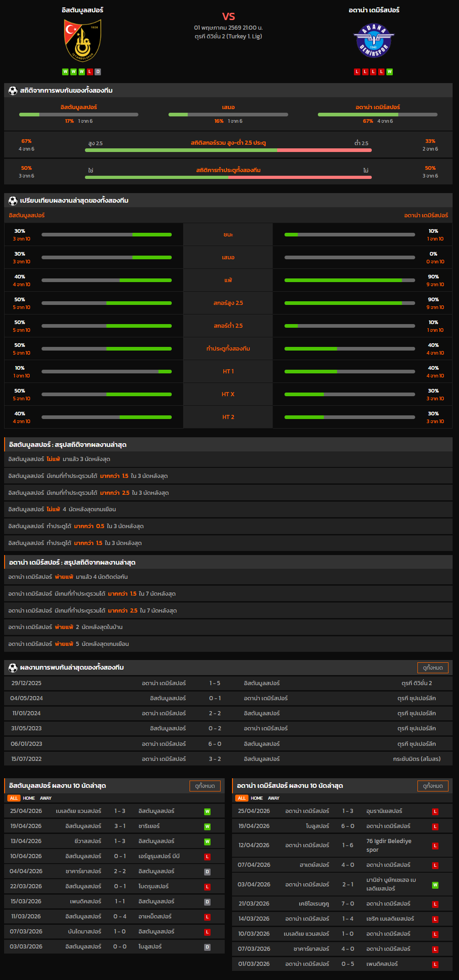Click D result badge on Istanbulspor 03/03/2026 row
The image size is (459, 980).
click(207, 947)
